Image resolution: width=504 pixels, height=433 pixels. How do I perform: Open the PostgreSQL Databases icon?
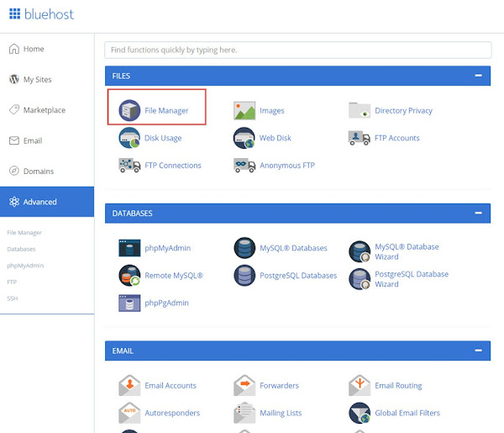click(x=244, y=276)
